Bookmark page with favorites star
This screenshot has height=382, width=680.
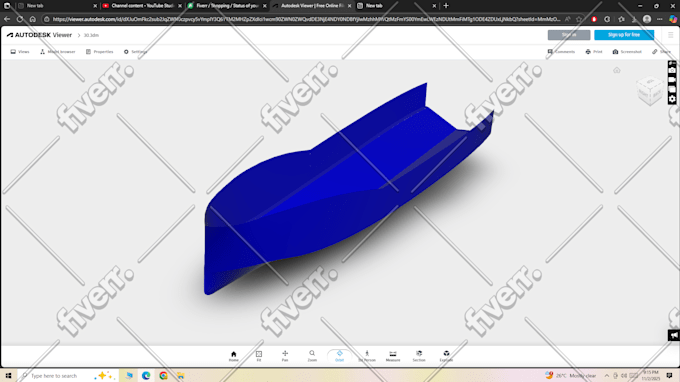pos(579,19)
